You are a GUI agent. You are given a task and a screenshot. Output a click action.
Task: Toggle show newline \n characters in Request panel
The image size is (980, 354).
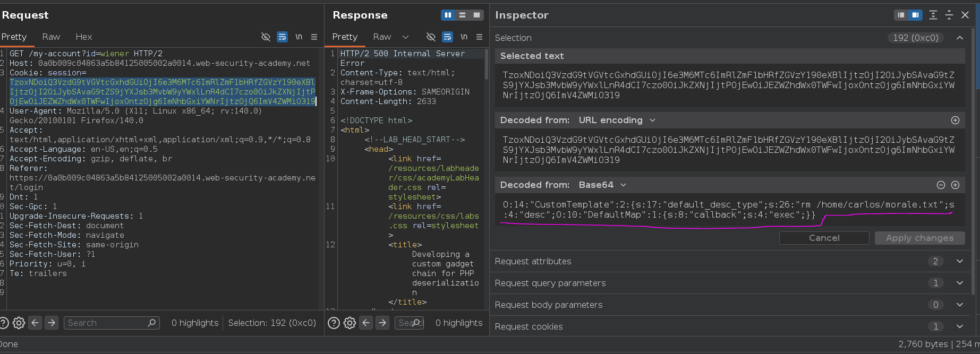[299, 37]
